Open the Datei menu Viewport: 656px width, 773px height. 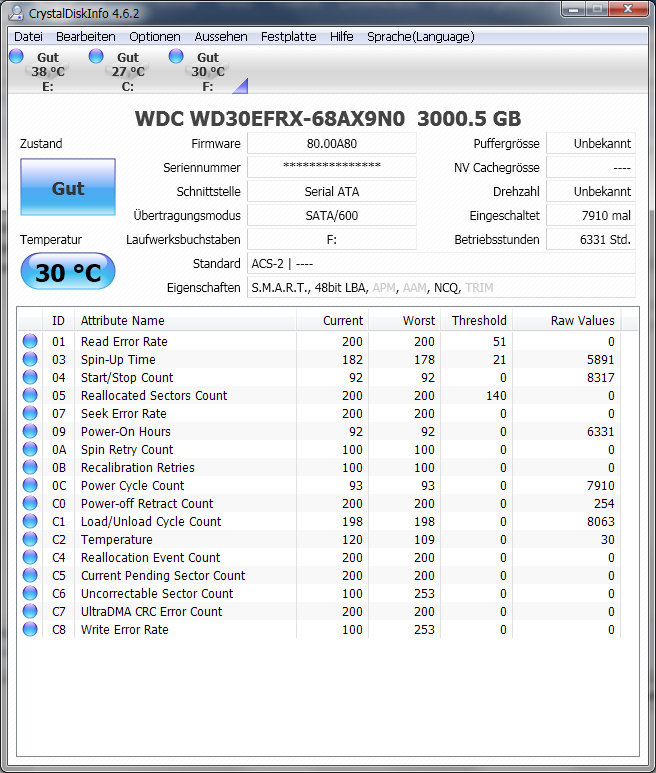pos(28,36)
